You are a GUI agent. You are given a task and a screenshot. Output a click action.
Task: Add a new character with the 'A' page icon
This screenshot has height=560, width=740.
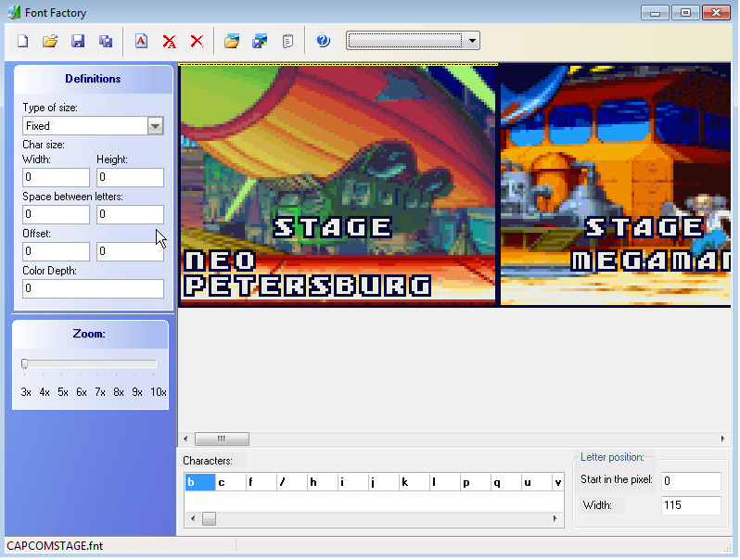(141, 41)
